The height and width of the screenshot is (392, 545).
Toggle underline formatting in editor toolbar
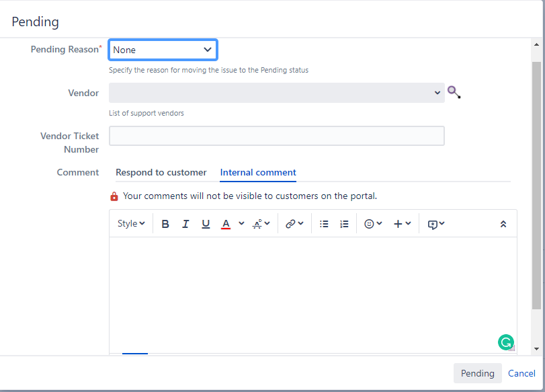[x=206, y=224]
